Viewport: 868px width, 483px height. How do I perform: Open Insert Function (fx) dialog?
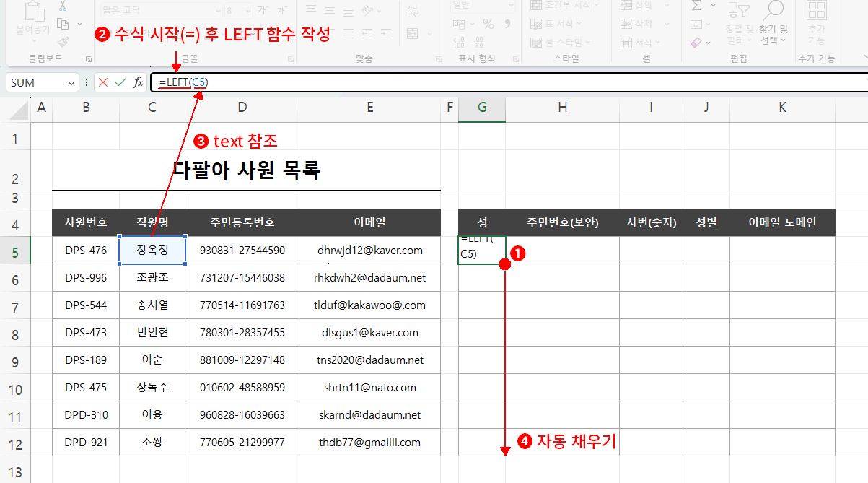pos(138,82)
